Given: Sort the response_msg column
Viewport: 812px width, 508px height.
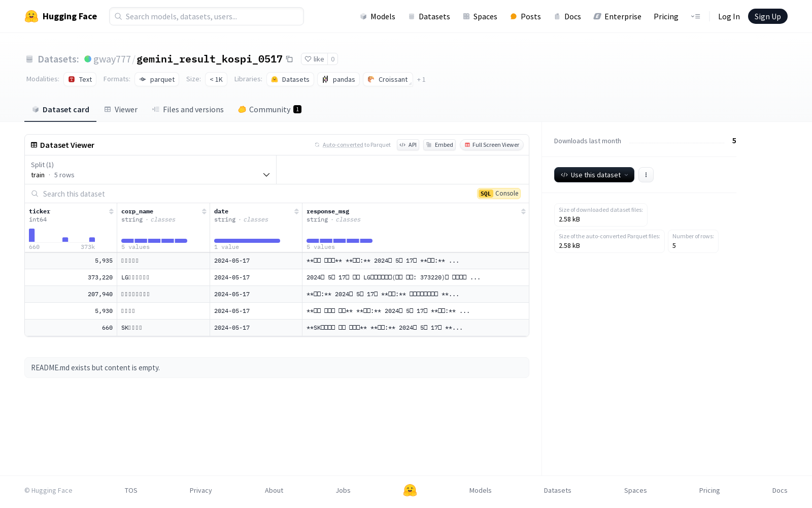Looking at the screenshot, I should (x=523, y=211).
